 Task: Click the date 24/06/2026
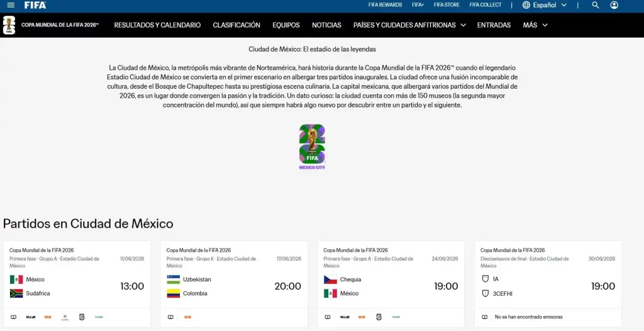pyautogui.click(x=445, y=259)
